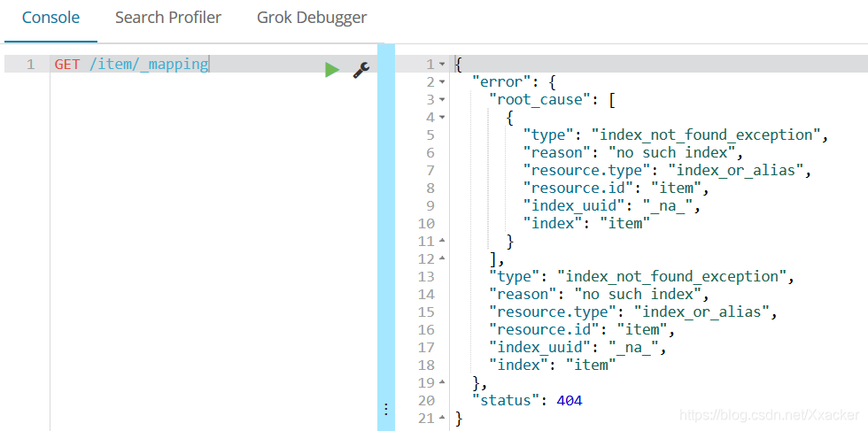Collapse the "error" object at line 2
The image size is (868, 431).
[x=442, y=82]
